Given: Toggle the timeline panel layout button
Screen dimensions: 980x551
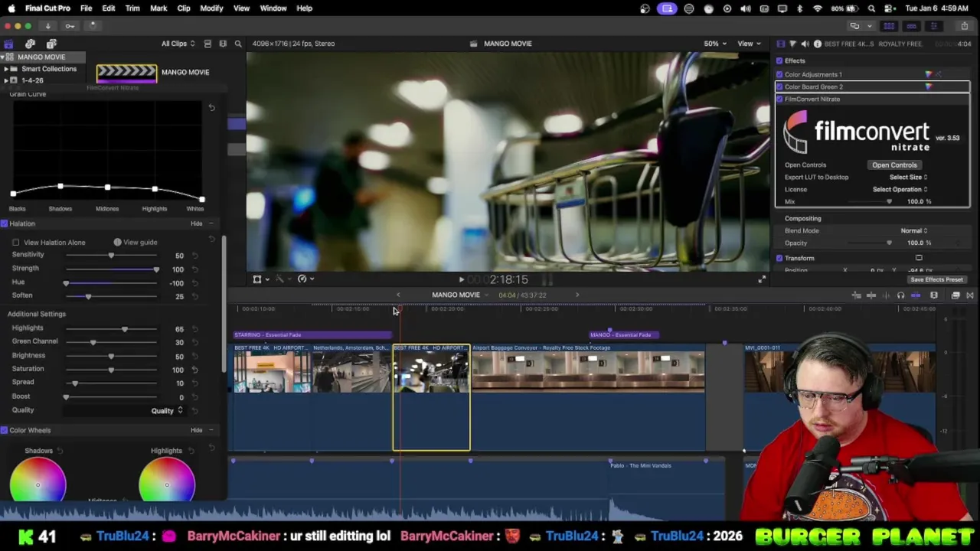Looking at the screenshot, I should pos(911,26).
